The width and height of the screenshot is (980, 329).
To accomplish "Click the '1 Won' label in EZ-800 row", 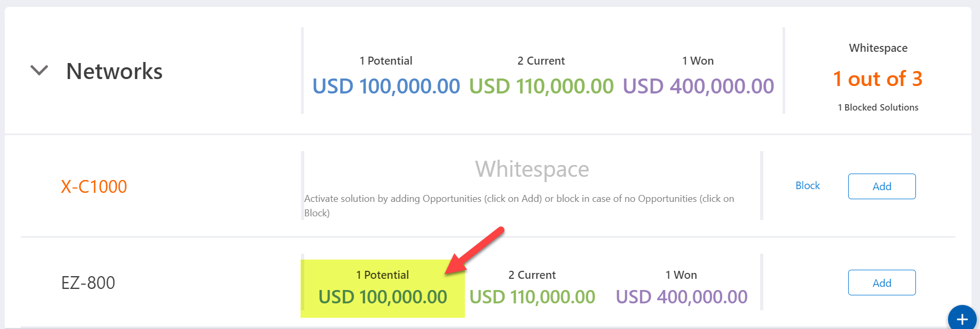I will 681,275.
